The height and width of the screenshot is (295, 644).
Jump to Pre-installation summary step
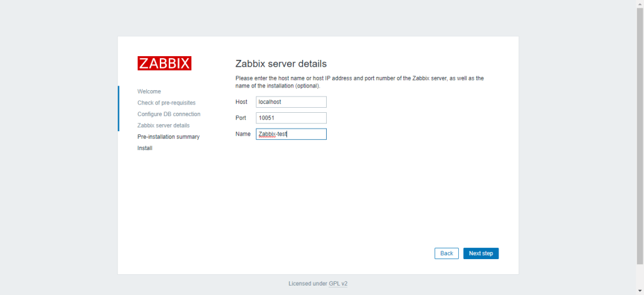click(168, 137)
